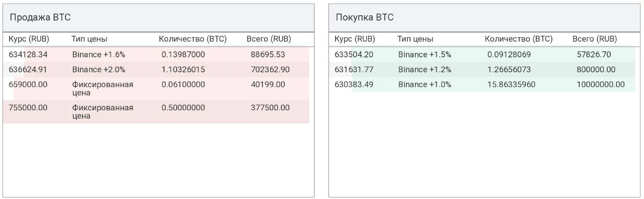Click the 'Binance +1.6%' price type cell
The image size is (644, 199).
point(99,54)
